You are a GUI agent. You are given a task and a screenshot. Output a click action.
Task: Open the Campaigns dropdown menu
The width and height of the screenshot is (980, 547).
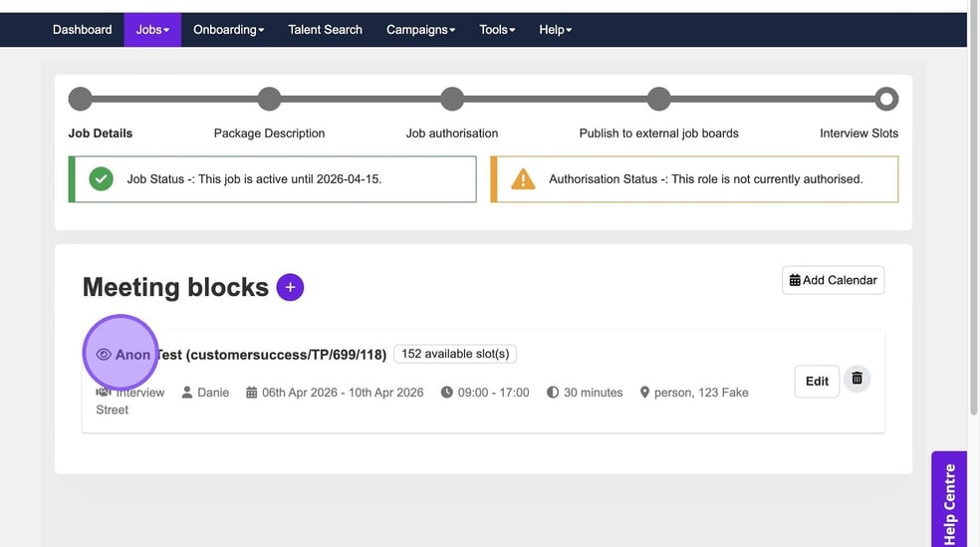point(420,30)
